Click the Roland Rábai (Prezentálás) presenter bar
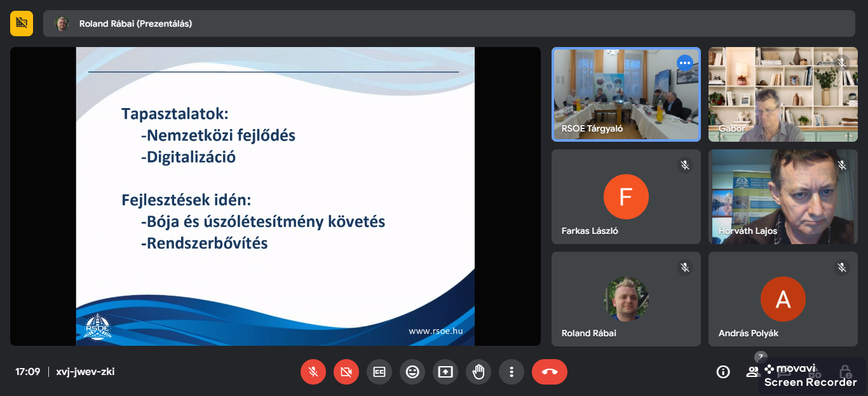The width and height of the screenshot is (868, 396). coord(449,24)
